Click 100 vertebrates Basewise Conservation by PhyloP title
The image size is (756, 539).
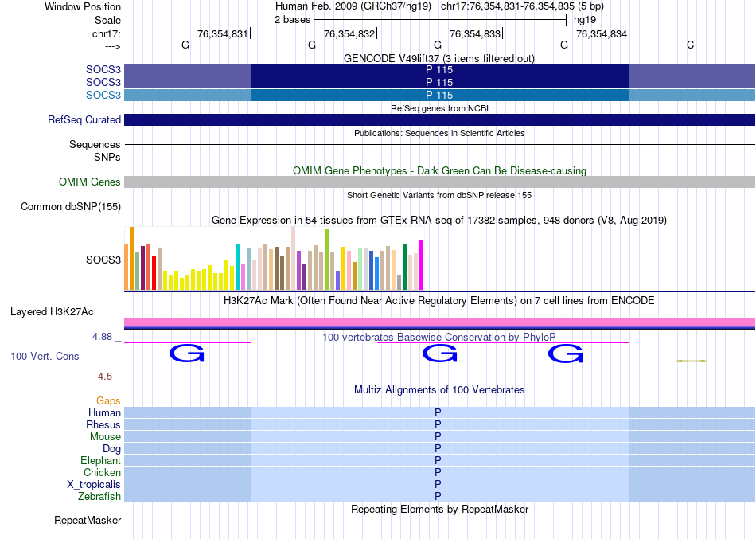click(x=438, y=338)
